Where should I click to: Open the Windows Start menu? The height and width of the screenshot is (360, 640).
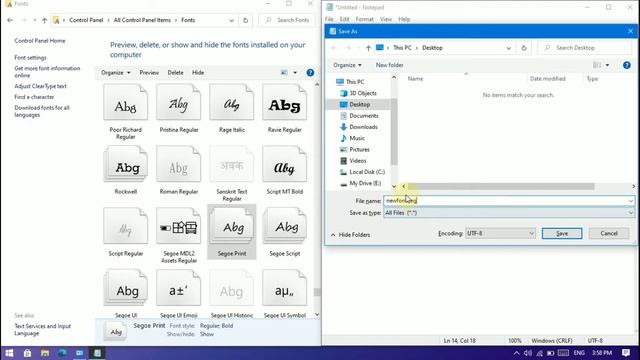[x=9, y=353]
